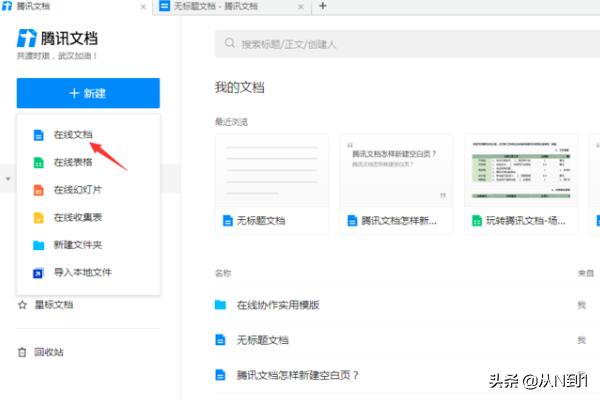Open the 腾讯文档怎样新建空白页 recent thumbnail

[x=396, y=170]
